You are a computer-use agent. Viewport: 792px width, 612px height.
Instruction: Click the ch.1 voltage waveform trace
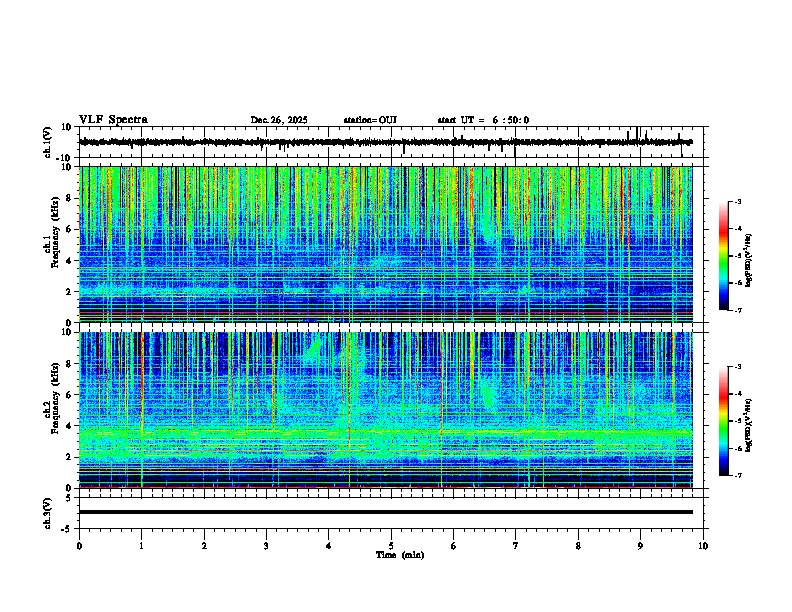click(385, 142)
